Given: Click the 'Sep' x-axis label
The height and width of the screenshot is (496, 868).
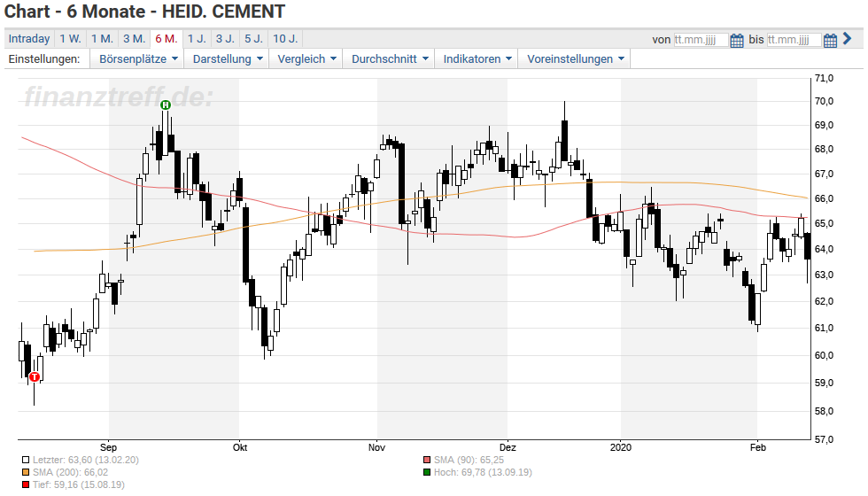Looking at the screenshot, I should point(108,447).
